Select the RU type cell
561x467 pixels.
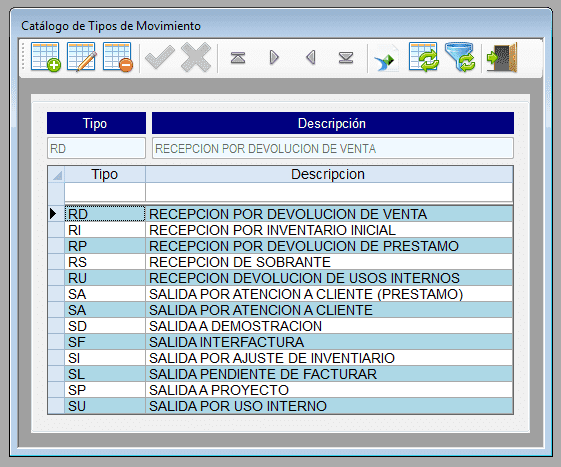coord(105,278)
